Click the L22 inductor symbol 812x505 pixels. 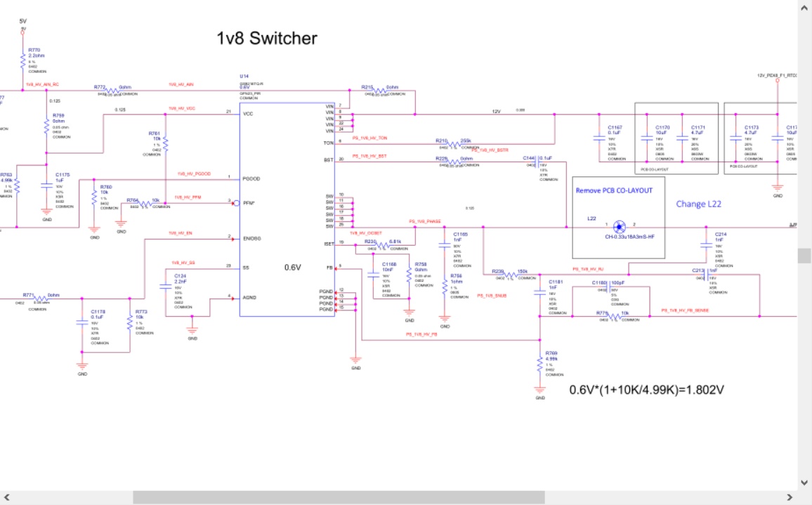click(x=619, y=226)
